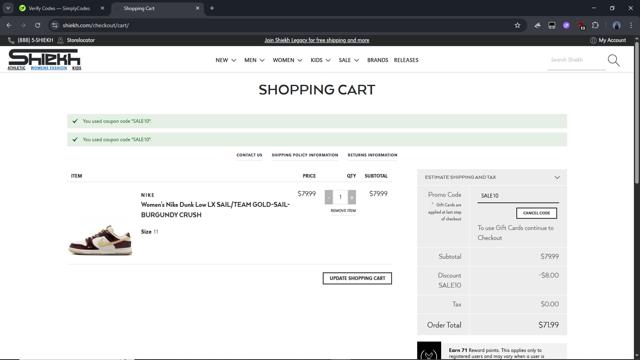Click the quantity input field

(x=340, y=197)
